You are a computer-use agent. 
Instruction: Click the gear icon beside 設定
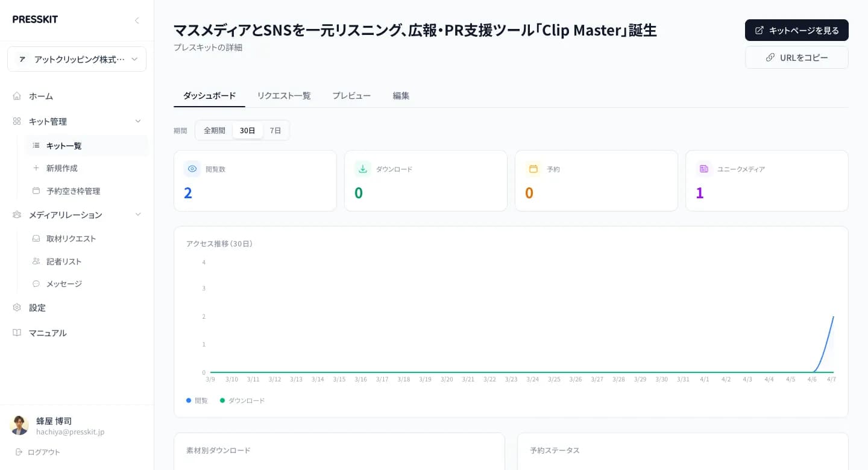(17, 307)
